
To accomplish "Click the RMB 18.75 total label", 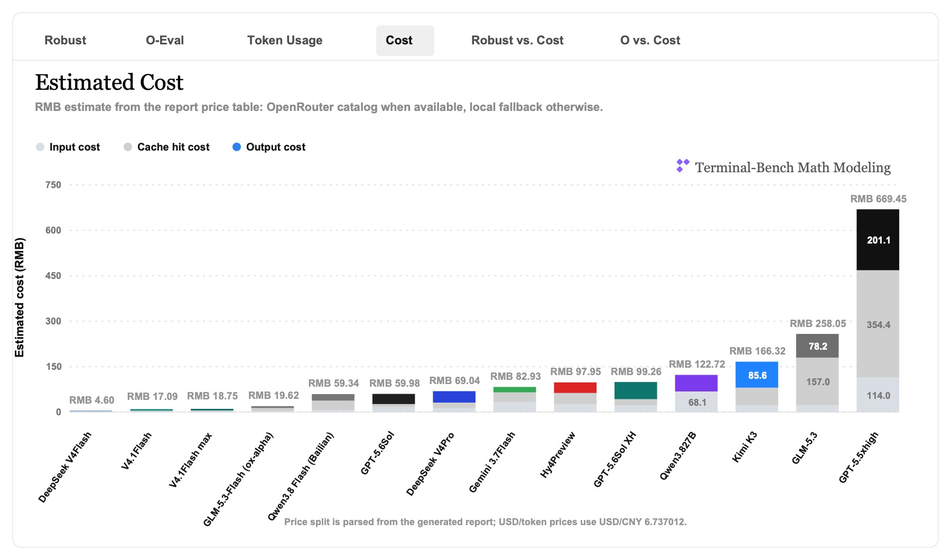I will [x=212, y=396].
